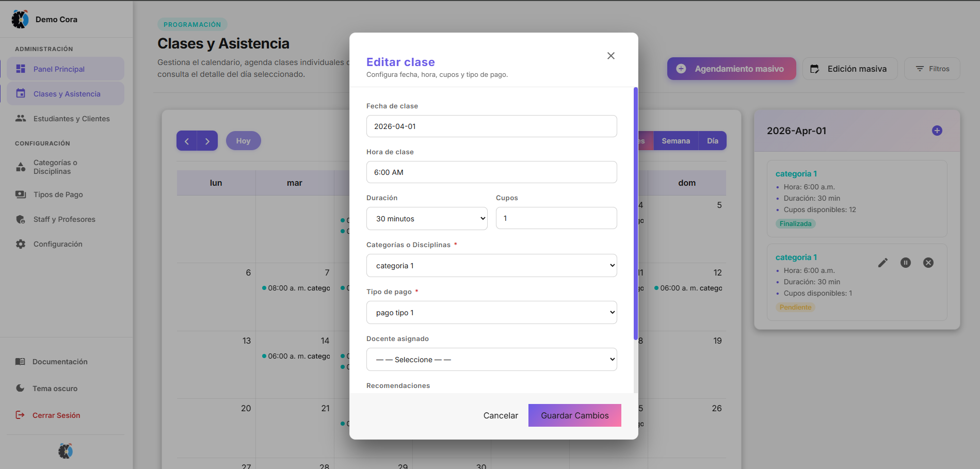This screenshot has width=980, height=469.
Task: Click the Fecha de clase field
Action: [x=491, y=126]
